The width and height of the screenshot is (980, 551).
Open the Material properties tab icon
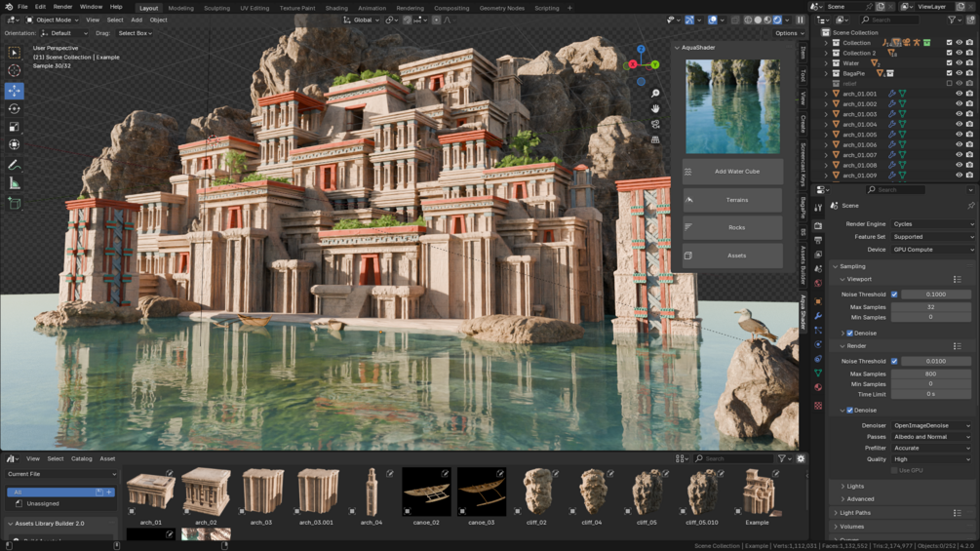[818, 387]
